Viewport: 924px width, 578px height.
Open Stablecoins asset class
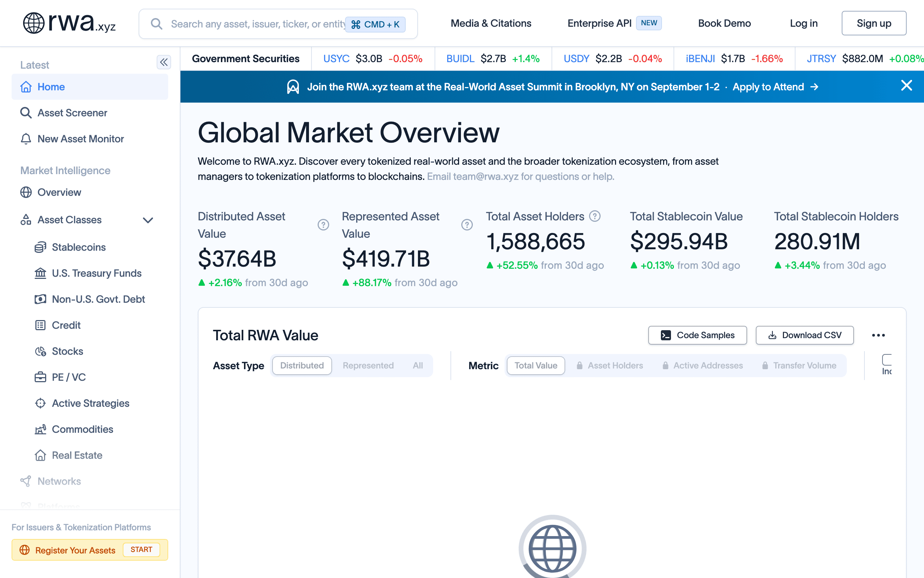point(79,247)
